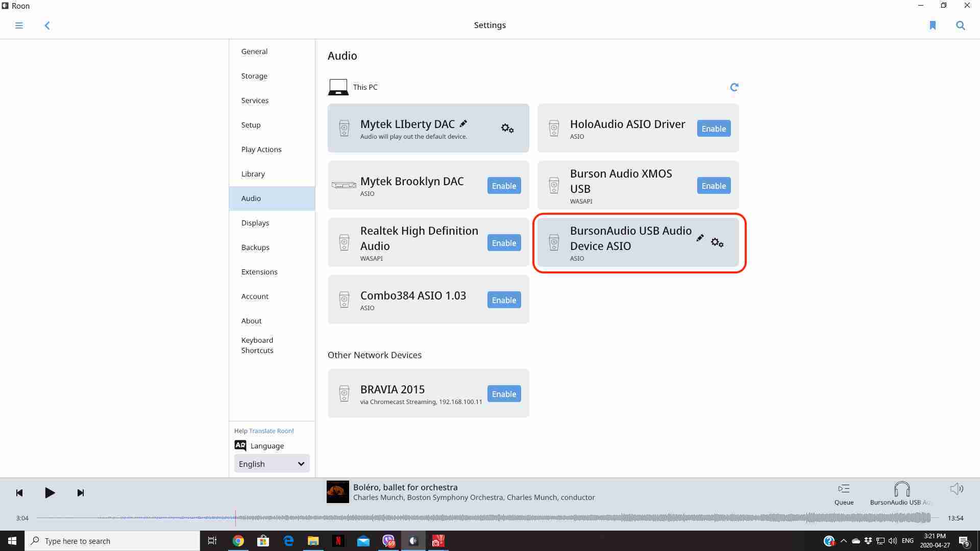
Task: Open the Extensions settings tab
Action: [x=272, y=272]
